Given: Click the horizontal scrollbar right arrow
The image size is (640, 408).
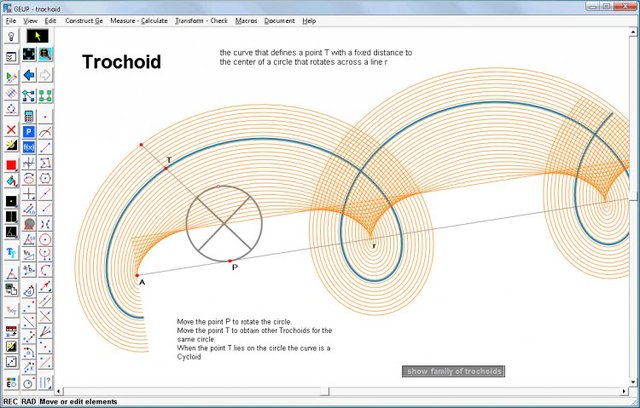Looking at the screenshot, I should [624, 391].
